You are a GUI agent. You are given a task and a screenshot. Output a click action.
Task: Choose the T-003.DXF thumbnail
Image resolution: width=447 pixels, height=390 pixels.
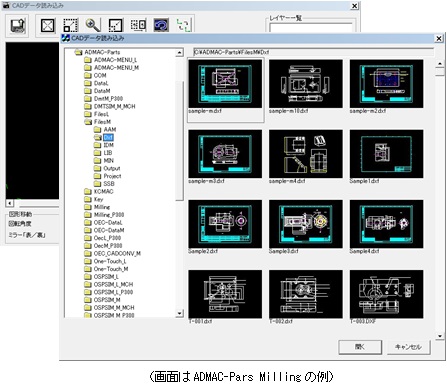tap(386, 294)
